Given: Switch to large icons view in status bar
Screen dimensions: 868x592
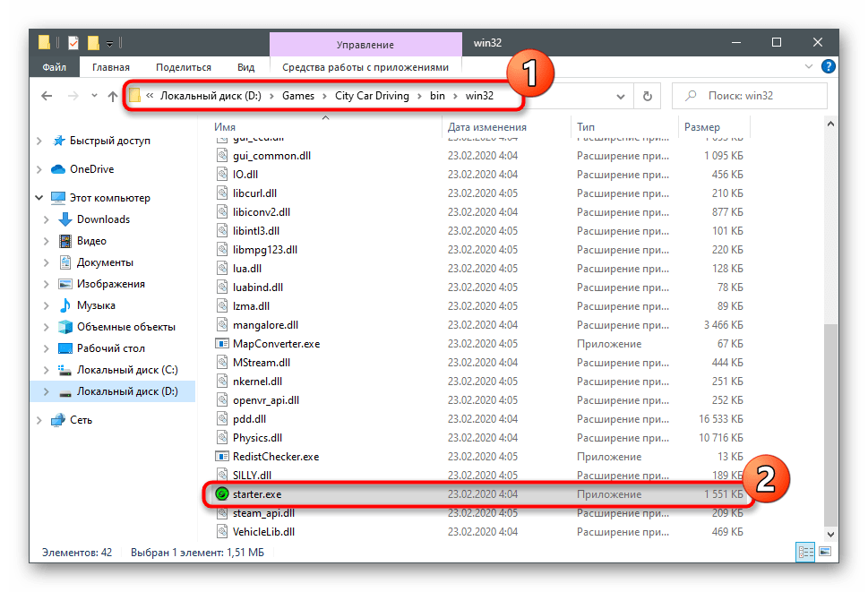Looking at the screenshot, I should pos(824,553).
